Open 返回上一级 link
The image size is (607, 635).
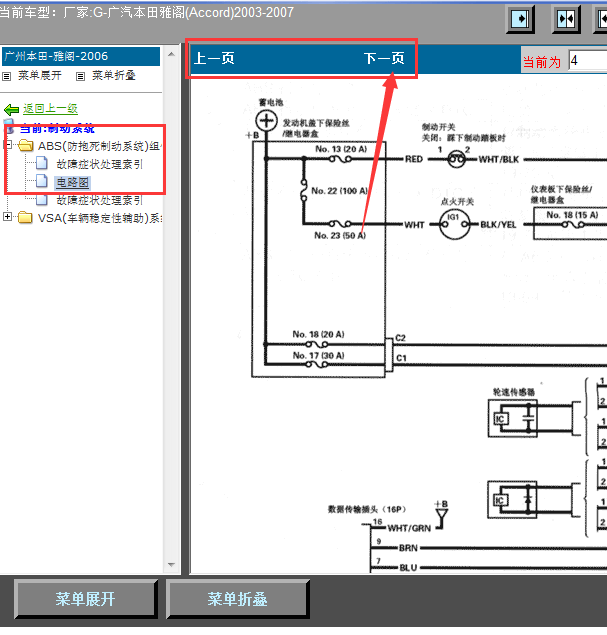50,109
